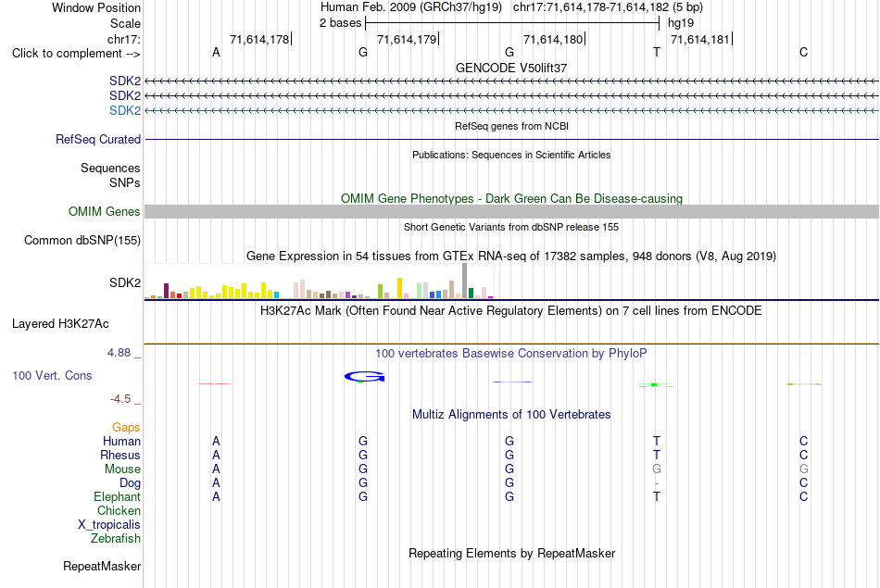The height and width of the screenshot is (588, 880).
Task: Open Repeating Elements by RepeatMasker title
Action: 511,553
